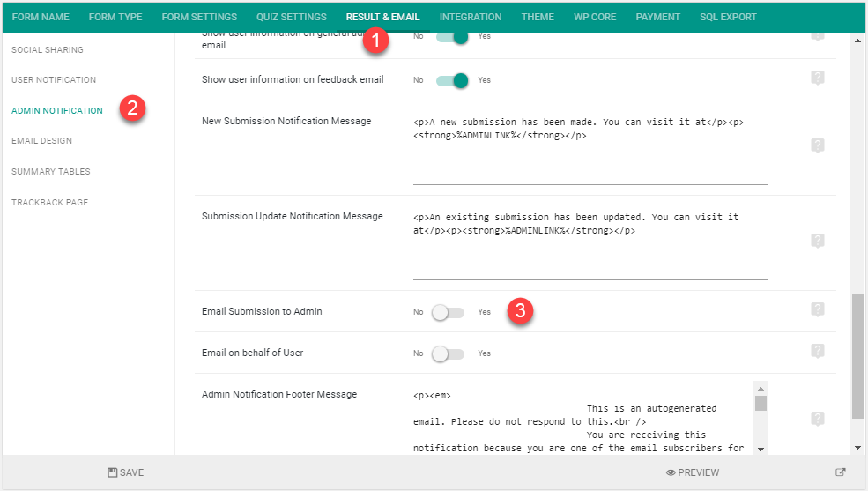Image resolution: width=868 pixels, height=491 pixels.
Task: Switch to Quiz Settings tab
Action: (291, 17)
